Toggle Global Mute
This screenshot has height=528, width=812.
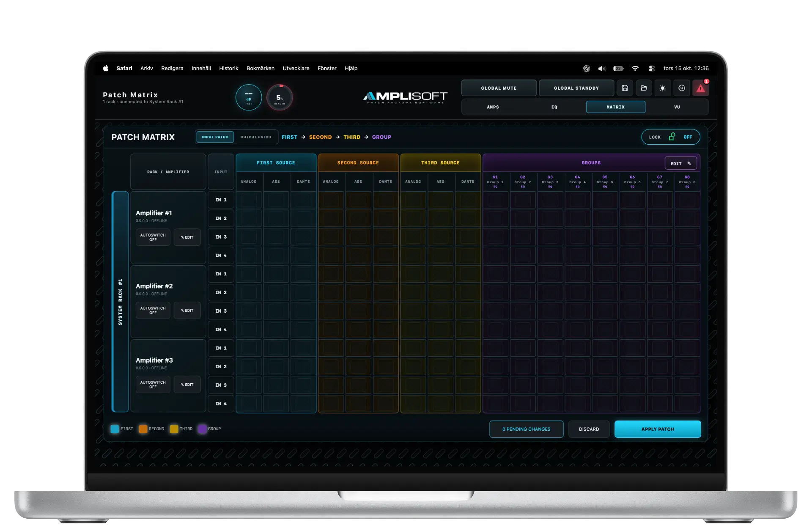(x=499, y=88)
